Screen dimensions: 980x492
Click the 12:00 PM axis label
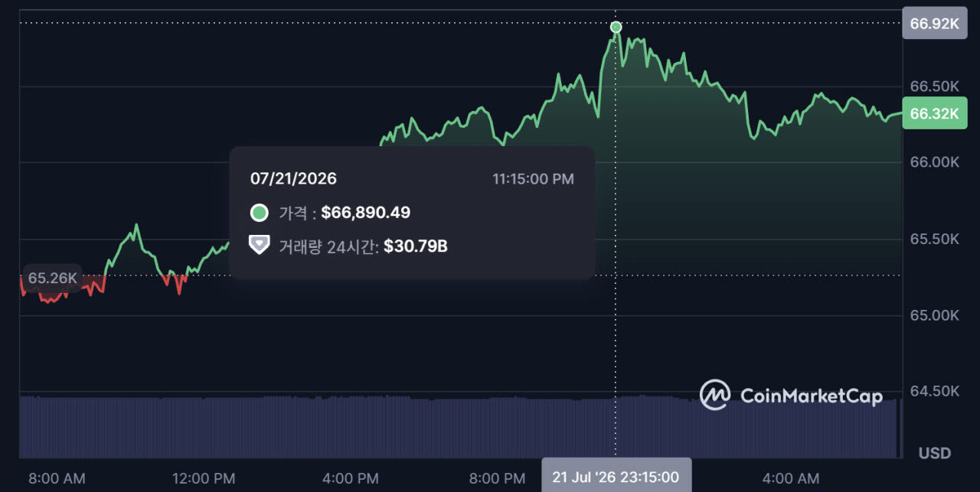point(204,479)
